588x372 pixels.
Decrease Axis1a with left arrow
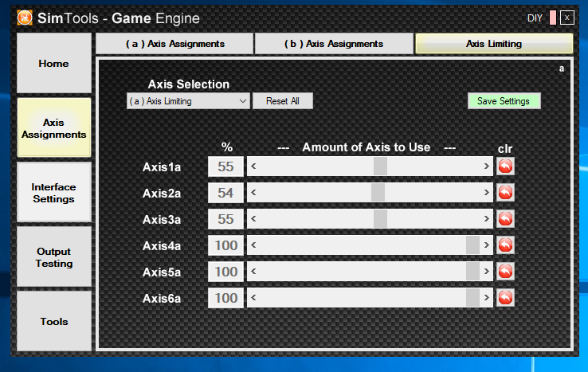coord(253,166)
